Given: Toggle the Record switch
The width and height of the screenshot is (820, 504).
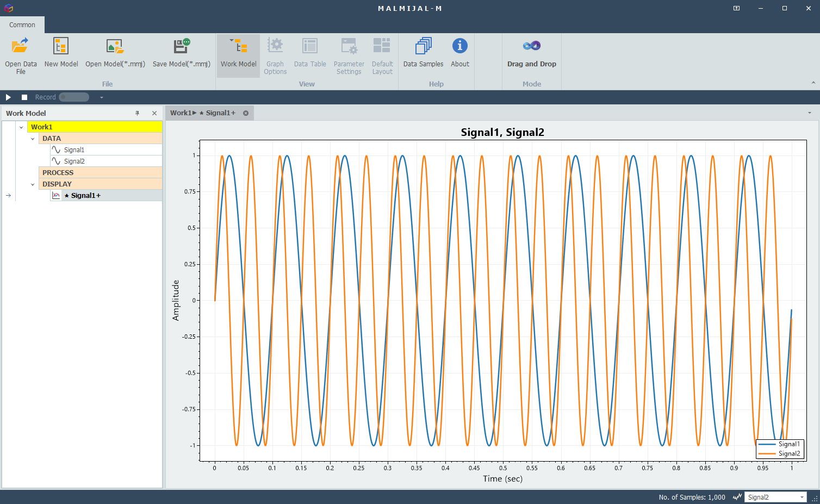Looking at the screenshot, I should pos(74,97).
